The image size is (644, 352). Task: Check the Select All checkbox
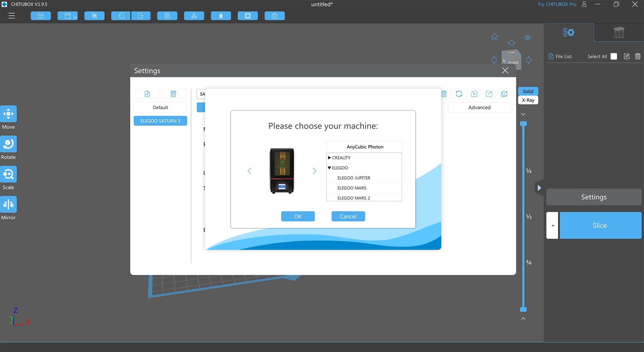click(x=614, y=56)
